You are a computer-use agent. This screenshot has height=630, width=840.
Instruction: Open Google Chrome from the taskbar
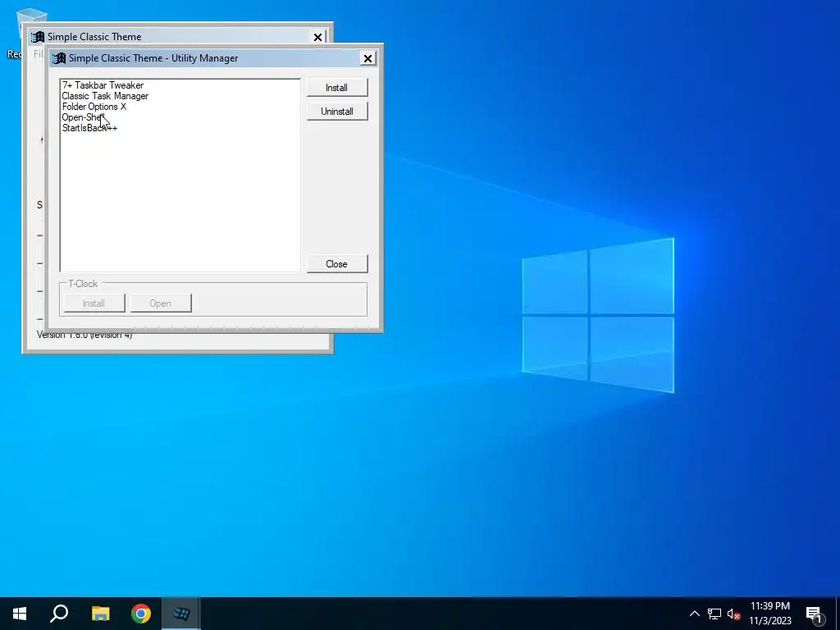[x=141, y=614]
